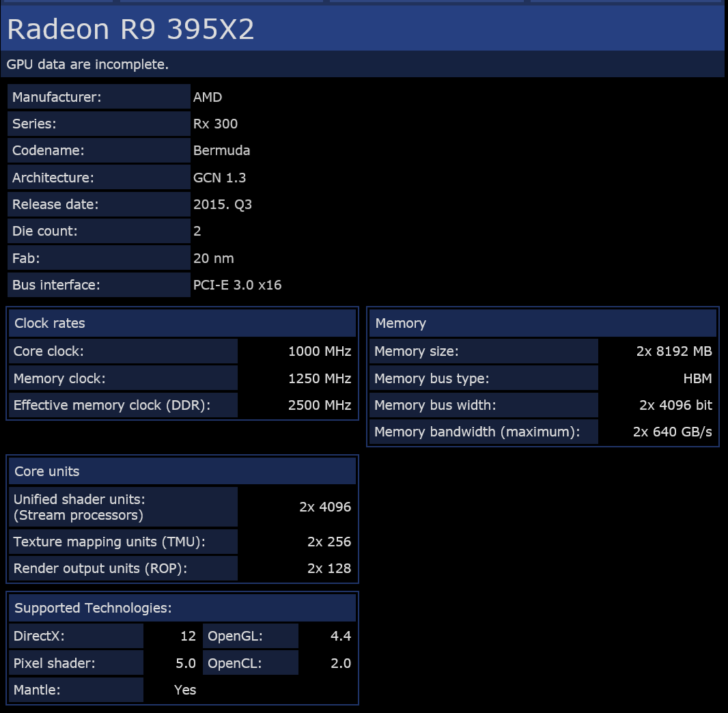Click the 'Memory' section header
This screenshot has width=728, height=713.
pyautogui.click(x=543, y=323)
